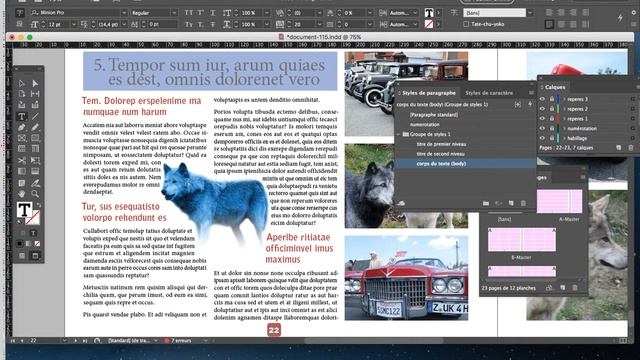Go to next page in status bar

[76, 340]
